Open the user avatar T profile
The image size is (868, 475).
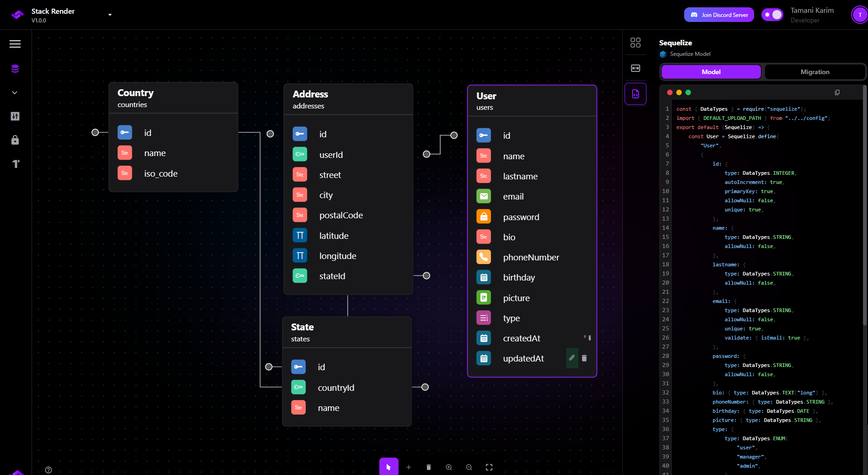tap(860, 15)
